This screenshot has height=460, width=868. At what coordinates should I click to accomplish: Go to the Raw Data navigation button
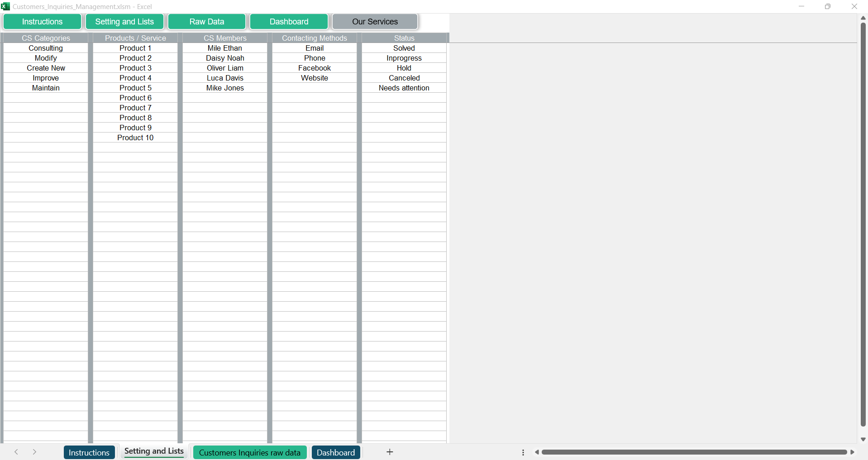(x=207, y=22)
